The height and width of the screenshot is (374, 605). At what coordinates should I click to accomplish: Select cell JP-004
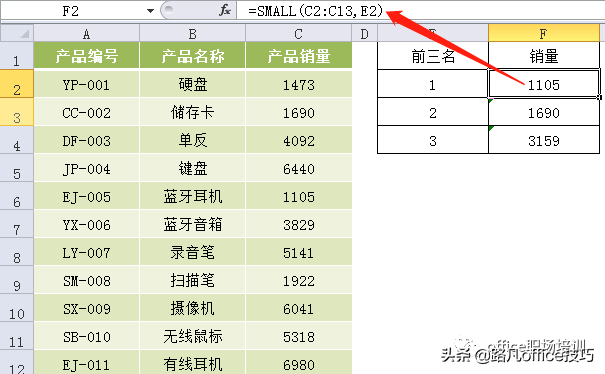pos(86,168)
